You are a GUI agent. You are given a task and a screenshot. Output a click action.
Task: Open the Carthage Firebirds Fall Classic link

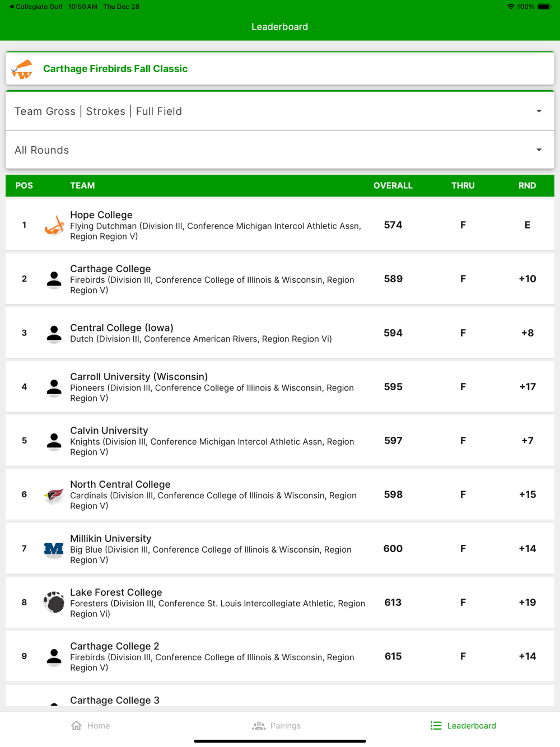click(115, 69)
